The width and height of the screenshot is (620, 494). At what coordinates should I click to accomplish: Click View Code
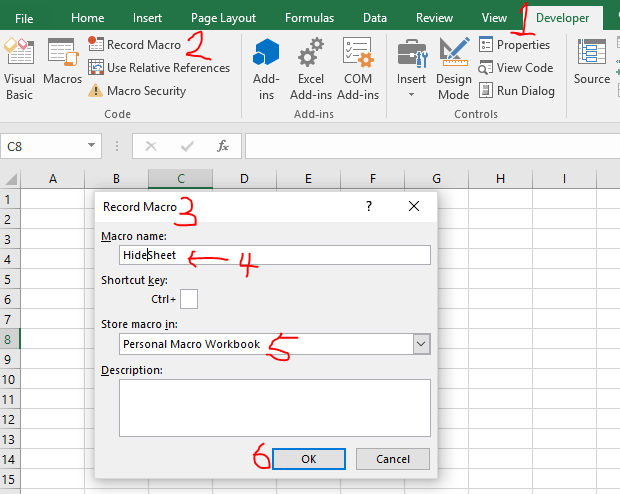516,68
